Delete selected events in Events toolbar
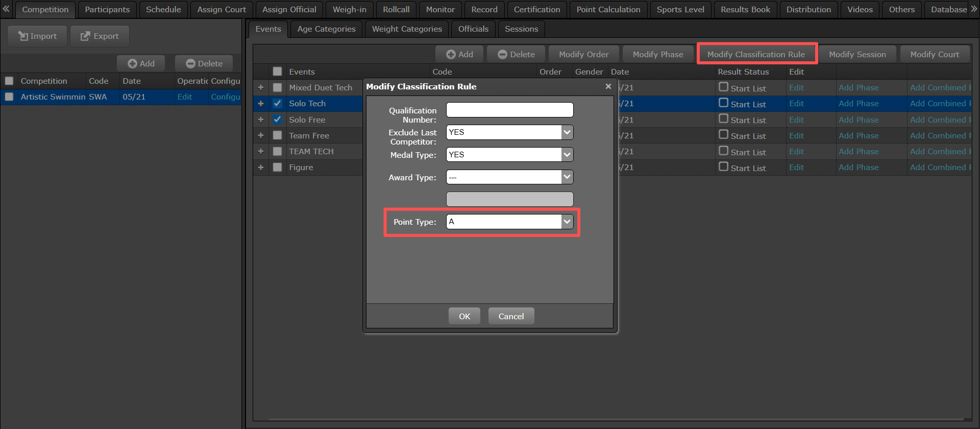The height and width of the screenshot is (429, 980). click(516, 54)
